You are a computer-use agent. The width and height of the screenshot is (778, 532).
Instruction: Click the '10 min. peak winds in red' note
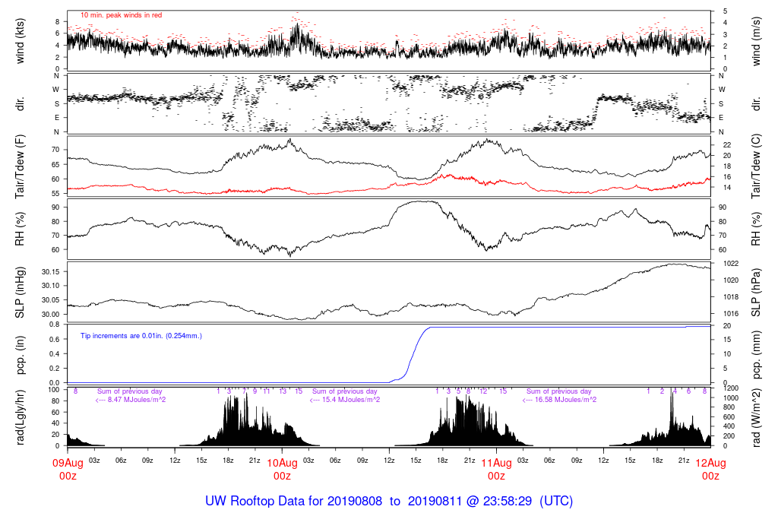coord(121,15)
